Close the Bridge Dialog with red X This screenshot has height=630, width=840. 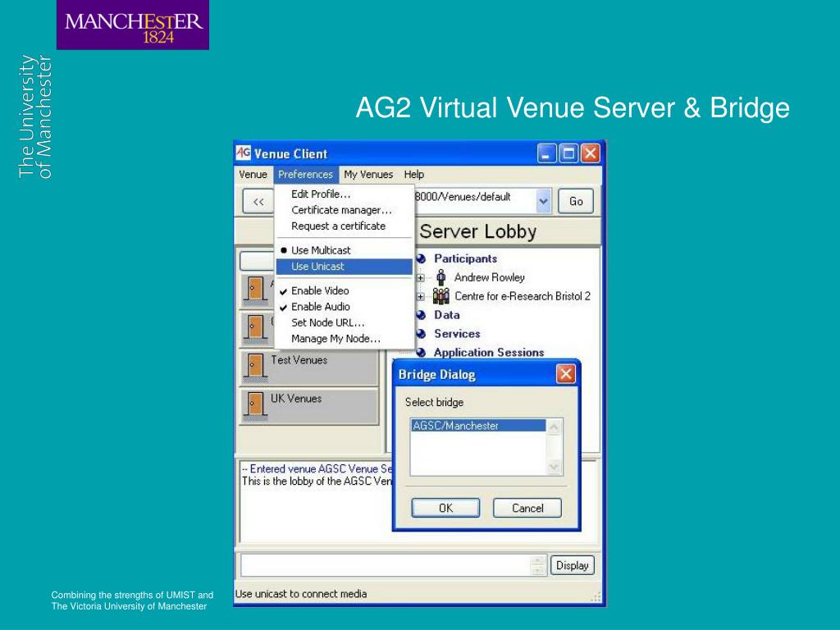point(566,373)
